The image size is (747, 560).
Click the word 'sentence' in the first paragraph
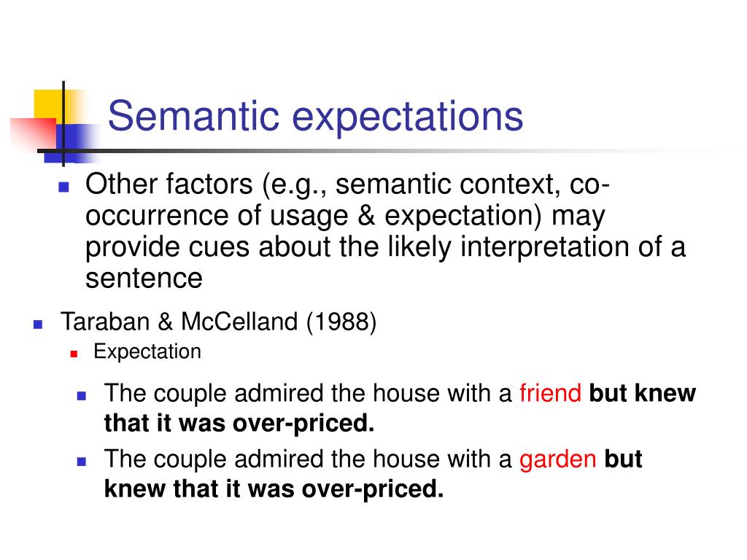pos(144,278)
